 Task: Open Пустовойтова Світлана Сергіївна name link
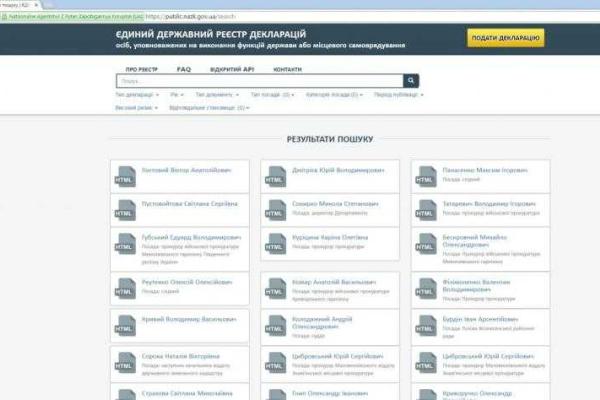point(189,204)
